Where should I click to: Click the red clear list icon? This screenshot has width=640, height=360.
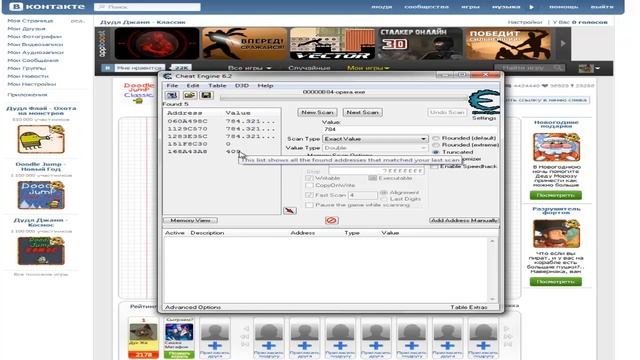click(331, 220)
